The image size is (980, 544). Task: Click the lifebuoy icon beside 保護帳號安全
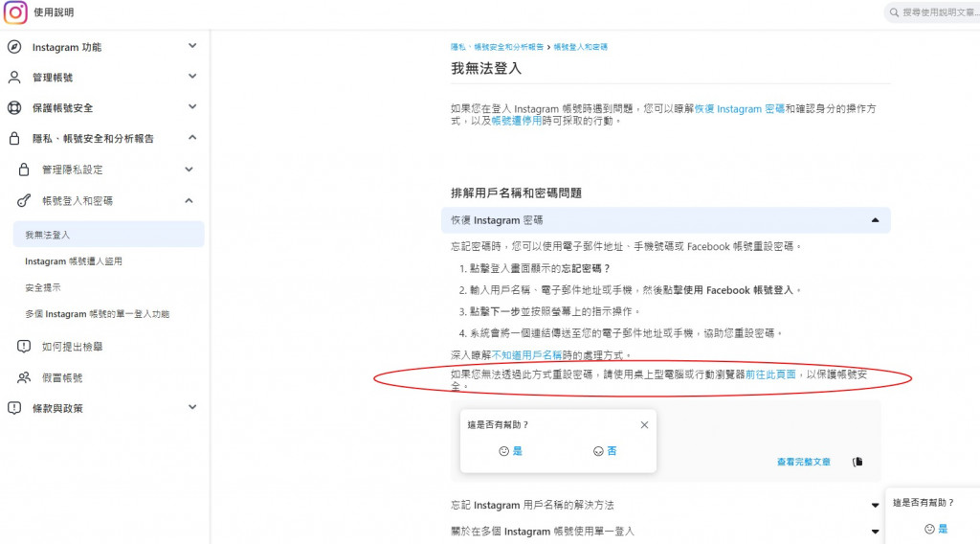(x=13, y=107)
